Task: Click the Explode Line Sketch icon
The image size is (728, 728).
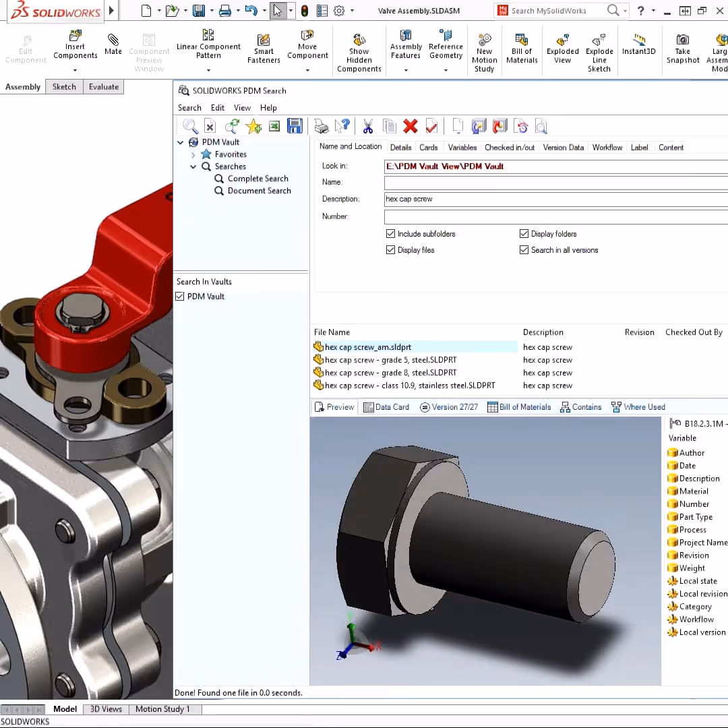Action: pyautogui.click(x=599, y=40)
